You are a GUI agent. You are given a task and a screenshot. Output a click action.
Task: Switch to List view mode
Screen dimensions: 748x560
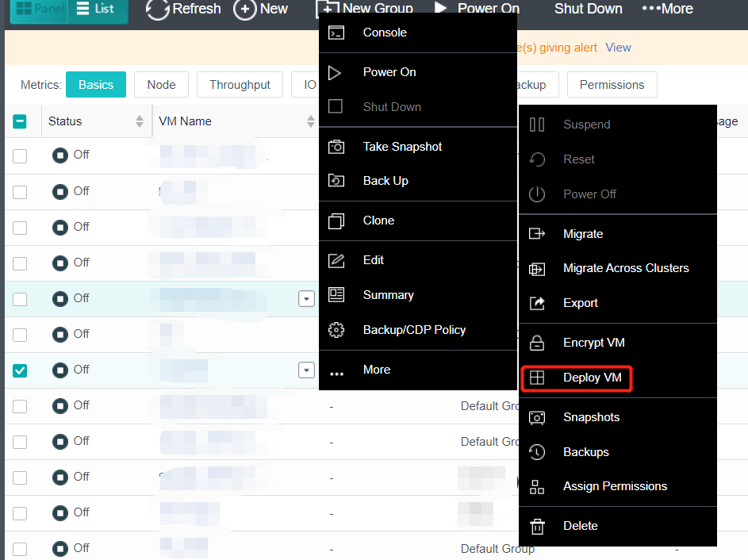point(97,10)
